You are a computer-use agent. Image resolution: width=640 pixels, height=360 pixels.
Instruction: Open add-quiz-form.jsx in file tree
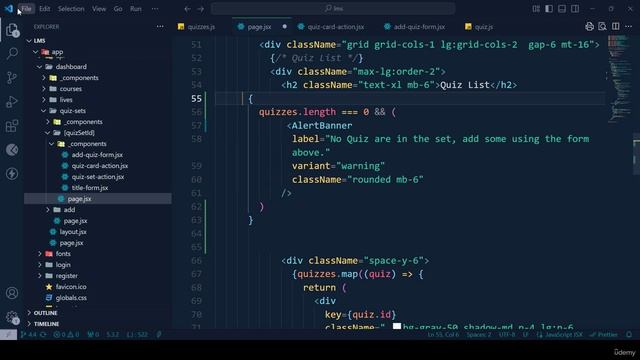click(x=97, y=155)
